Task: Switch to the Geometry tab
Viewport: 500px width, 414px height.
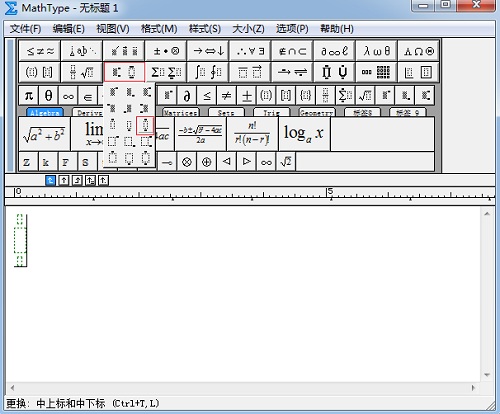Action: tap(317, 113)
